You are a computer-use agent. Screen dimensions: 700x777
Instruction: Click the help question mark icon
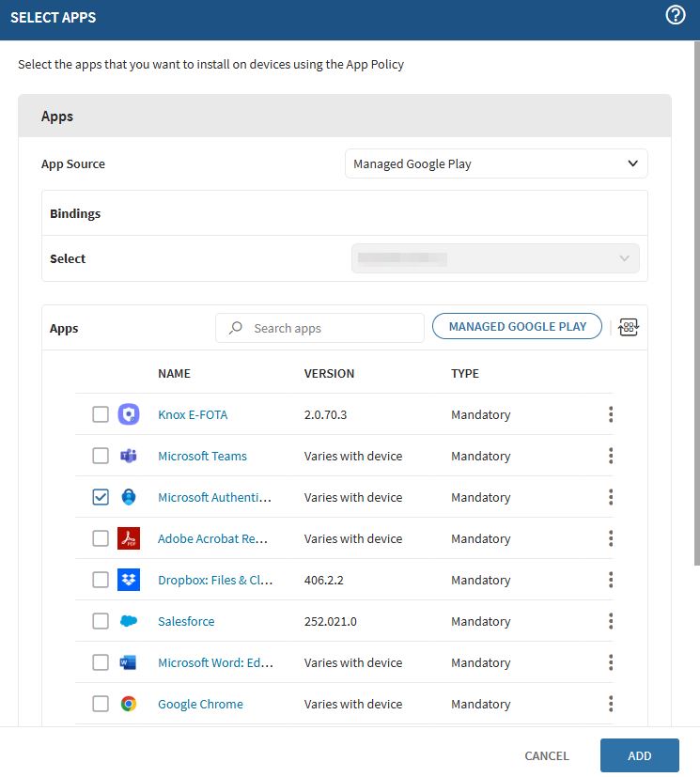pos(675,16)
